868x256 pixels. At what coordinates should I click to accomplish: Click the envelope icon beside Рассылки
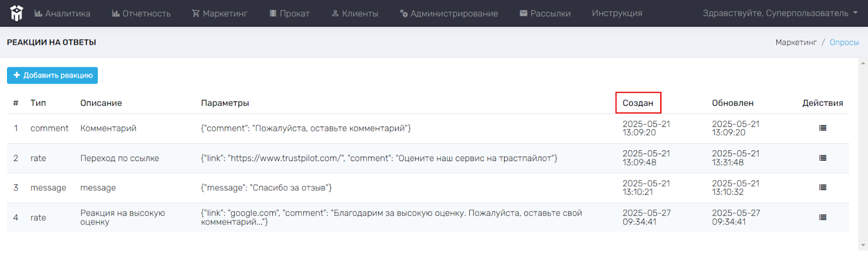[524, 13]
